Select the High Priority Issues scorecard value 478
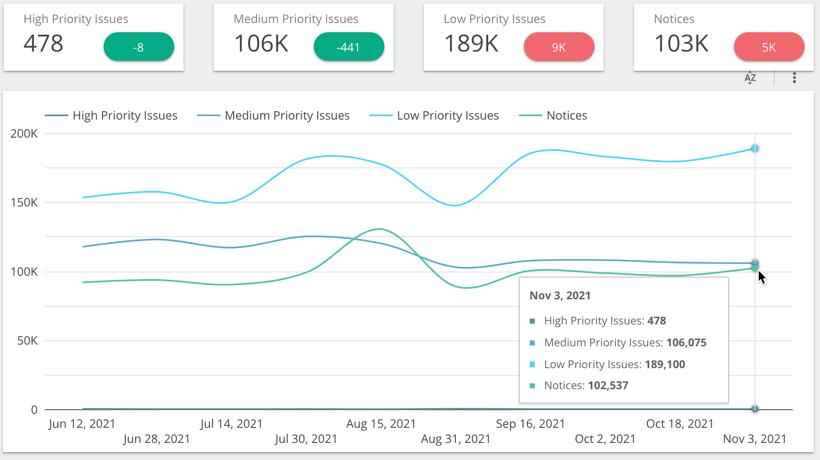The height and width of the screenshot is (460, 820). [x=44, y=44]
